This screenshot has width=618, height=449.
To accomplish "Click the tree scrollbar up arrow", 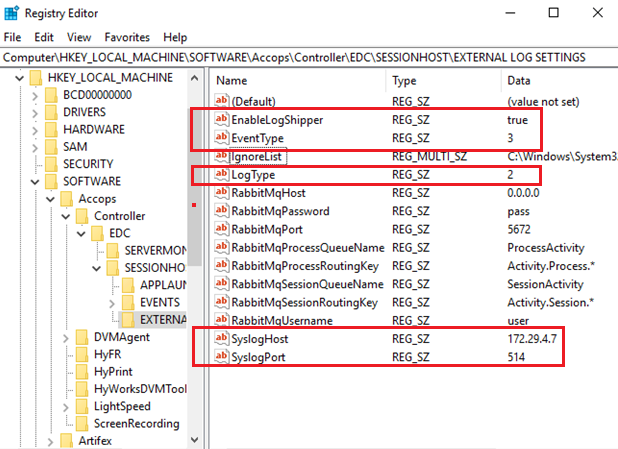I will point(194,78).
